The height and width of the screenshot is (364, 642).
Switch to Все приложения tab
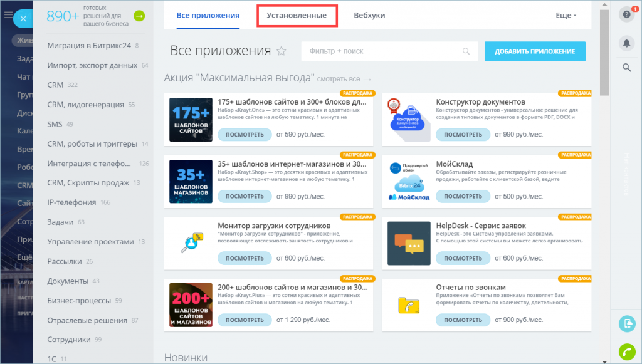point(208,15)
